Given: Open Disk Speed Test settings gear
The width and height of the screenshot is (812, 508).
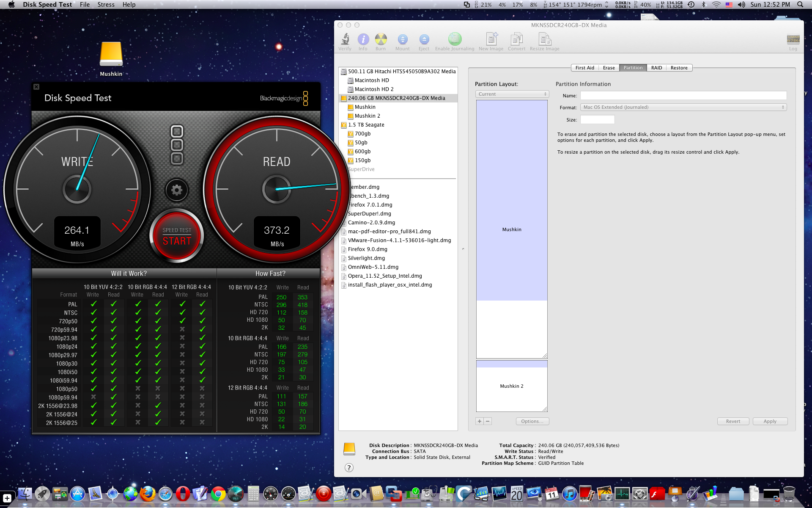Looking at the screenshot, I should [177, 190].
